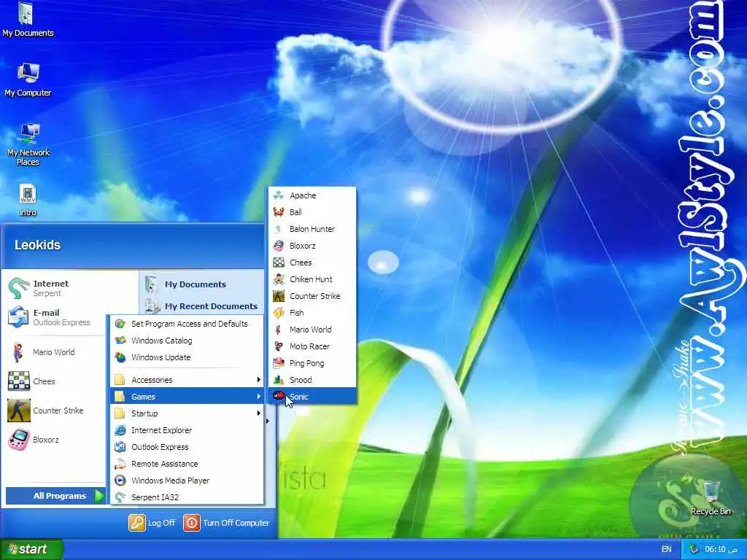Expand the Startup submenu arrow

click(x=259, y=413)
